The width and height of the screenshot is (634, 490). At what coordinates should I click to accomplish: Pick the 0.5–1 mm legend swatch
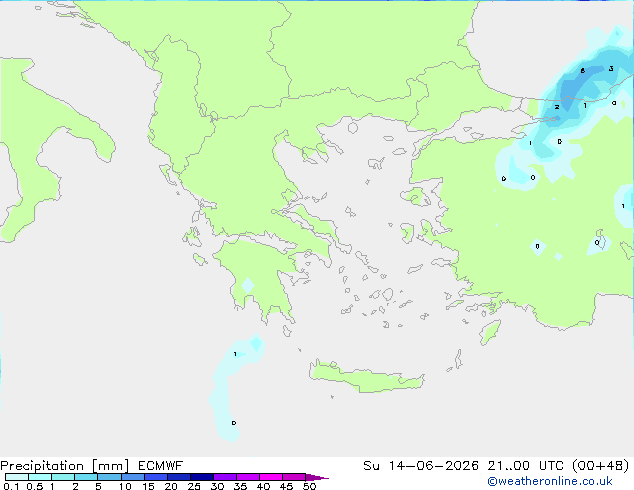point(40,477)
